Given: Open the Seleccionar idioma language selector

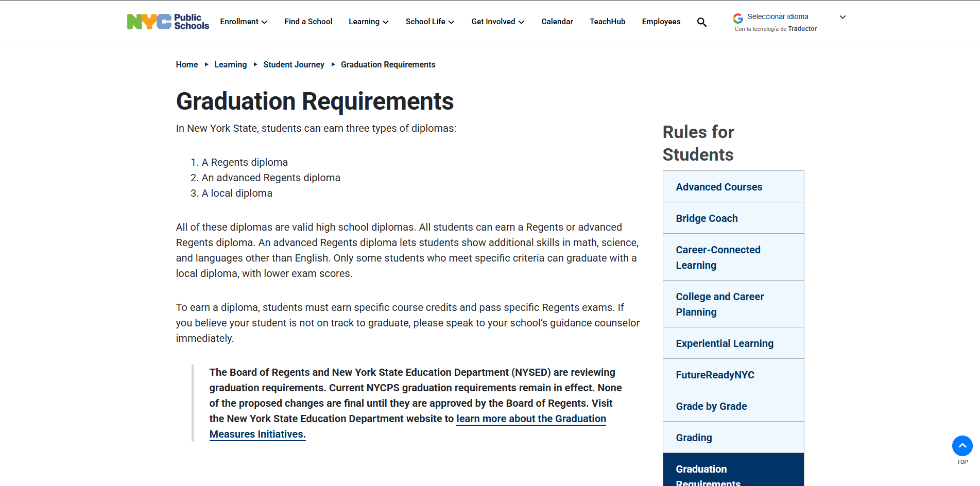Looking at the screenshot, I should tap(778, 16).
